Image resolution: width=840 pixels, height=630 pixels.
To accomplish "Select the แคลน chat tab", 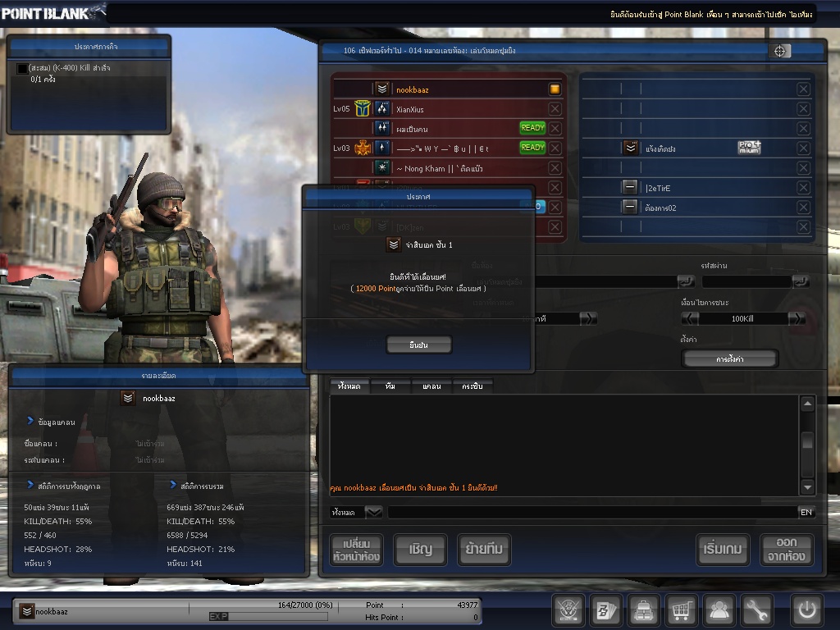I will tap(431, 386).
